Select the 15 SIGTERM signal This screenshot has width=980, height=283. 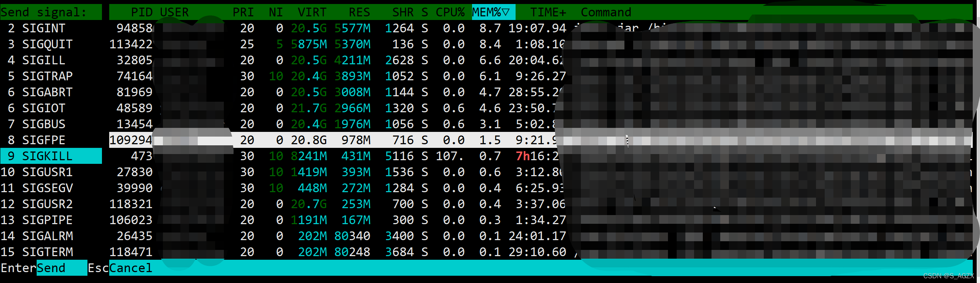tap(51, 252)
